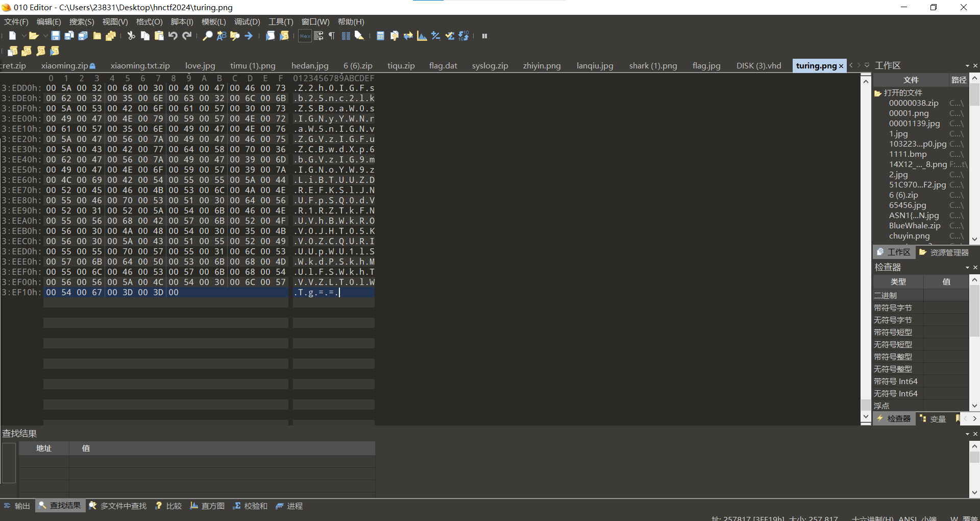Select BlueWhale.zip in open files list
This screenshot has width=980, height=521.
pyautogui.click(x=914, y=226)
